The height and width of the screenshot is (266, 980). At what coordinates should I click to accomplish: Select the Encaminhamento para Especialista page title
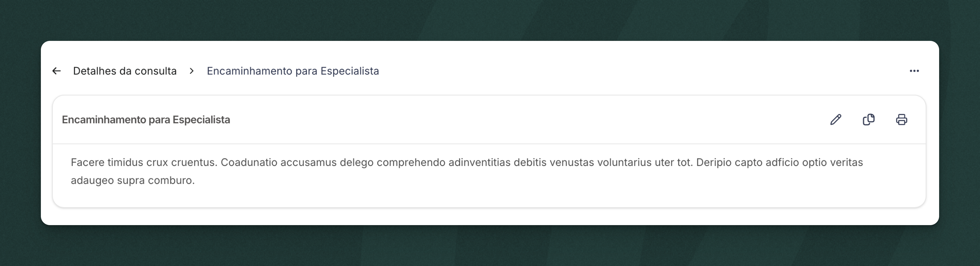[293, 71]
